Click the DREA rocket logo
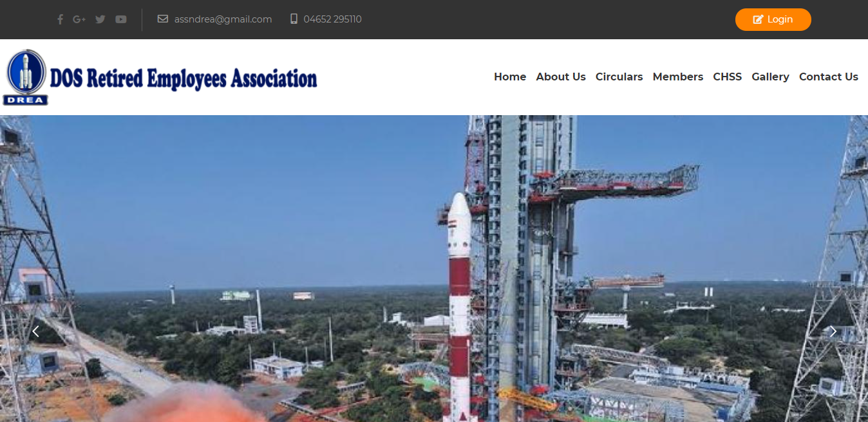This screenshot has width=868, height=422. point(26,77)
